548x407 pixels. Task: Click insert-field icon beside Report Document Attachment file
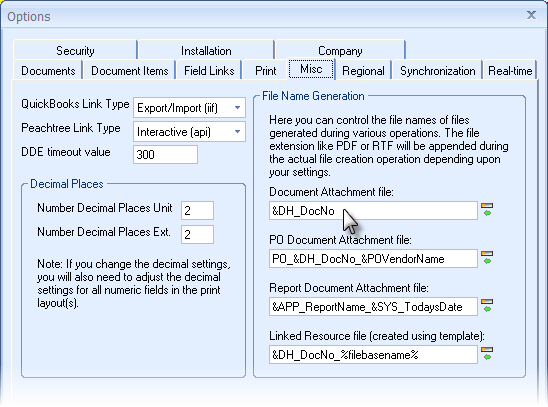coord(487,306)
